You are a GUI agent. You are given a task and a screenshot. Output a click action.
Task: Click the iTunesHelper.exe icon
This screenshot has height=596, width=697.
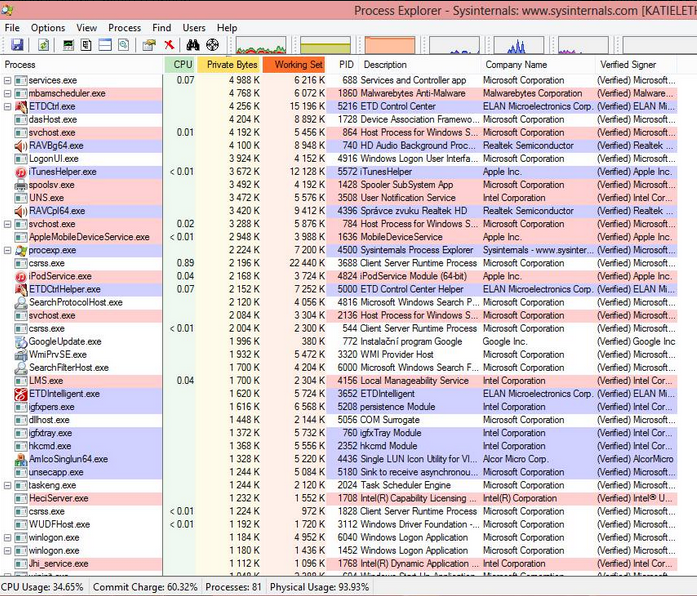21,172
